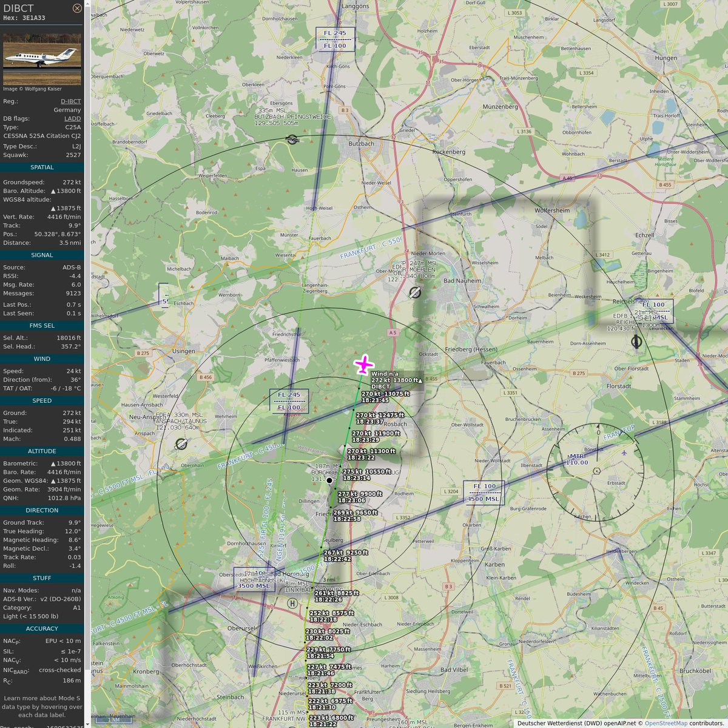
Task: Close the DIBCT aircraft info panel
Action: click(77, 8)
